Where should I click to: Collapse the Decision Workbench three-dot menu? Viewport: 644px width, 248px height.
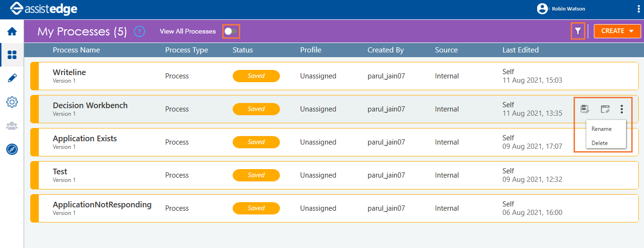(622, 109)
